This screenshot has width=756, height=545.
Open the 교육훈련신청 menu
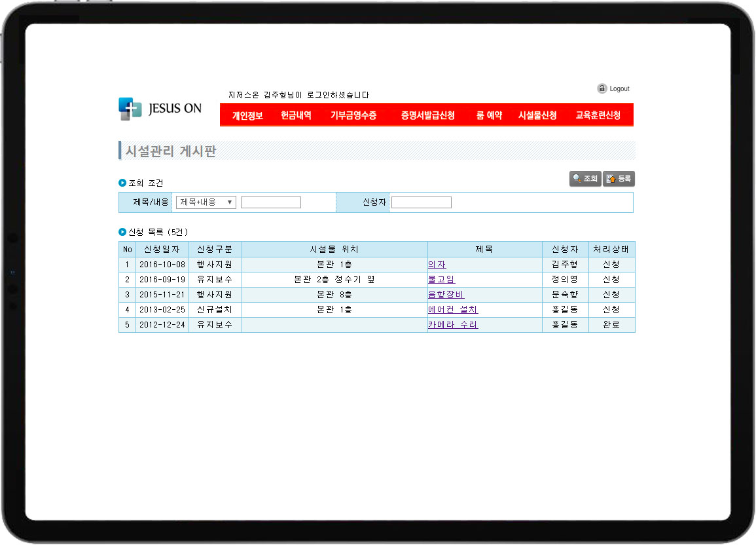[598, 115]
